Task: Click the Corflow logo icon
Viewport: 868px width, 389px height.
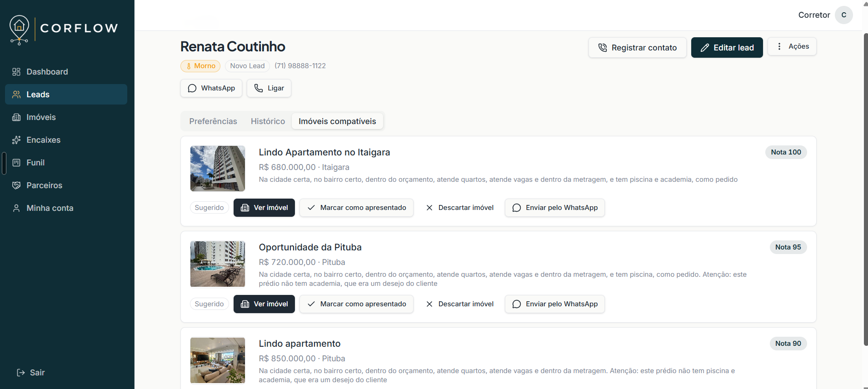Action: point(19,30)
